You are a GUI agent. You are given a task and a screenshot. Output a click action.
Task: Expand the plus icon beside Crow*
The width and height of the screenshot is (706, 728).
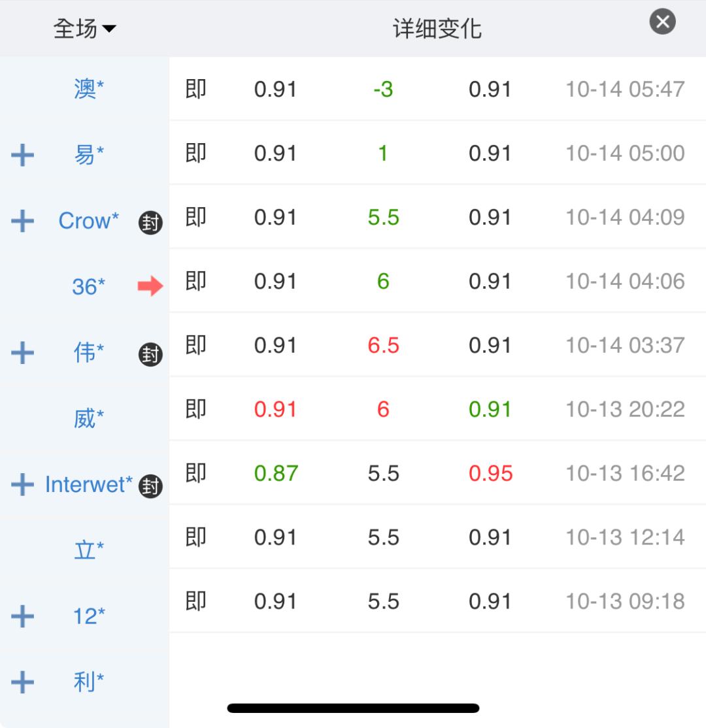click(23, 222)
